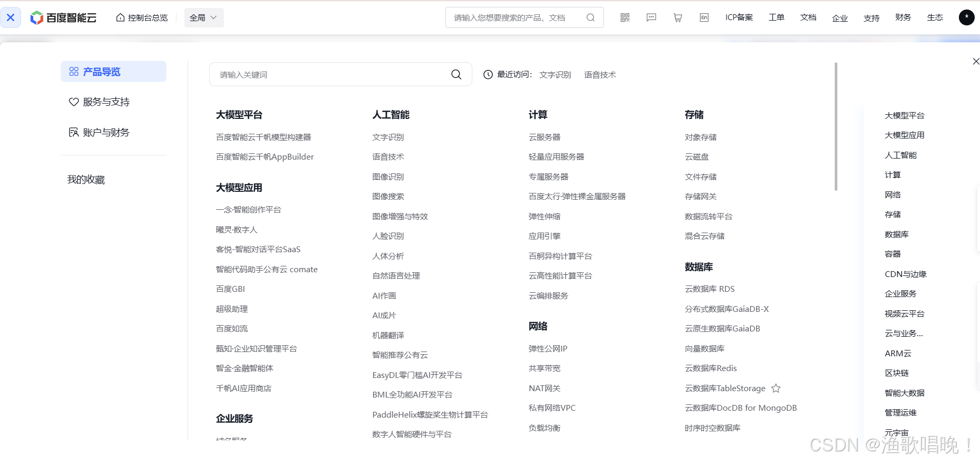The height and width of the screenshot is (462, 980).
Task: Open 账户与财务 in the sidebar
Action: (x=99, y=132)
